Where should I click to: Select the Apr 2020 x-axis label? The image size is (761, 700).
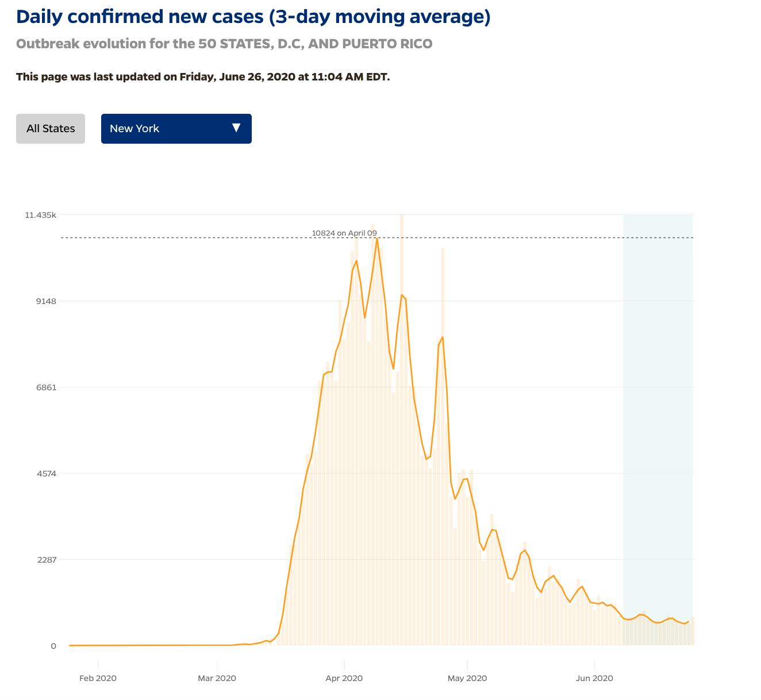344,678
